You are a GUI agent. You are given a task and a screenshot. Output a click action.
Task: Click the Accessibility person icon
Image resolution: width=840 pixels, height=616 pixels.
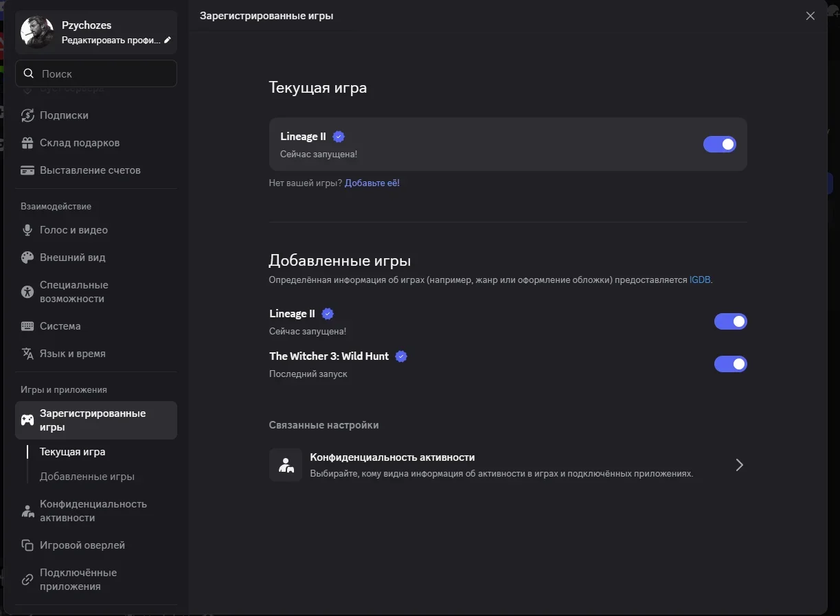point(27,292)
